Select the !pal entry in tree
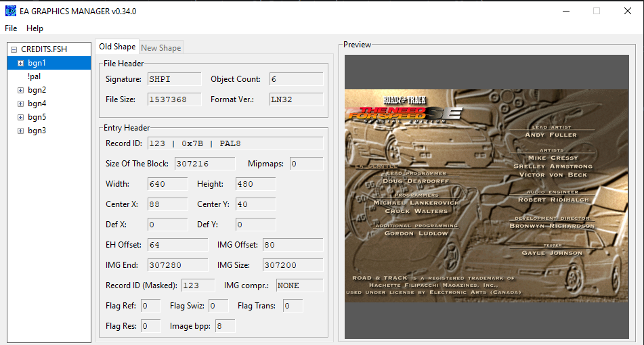 coord(34,76)
